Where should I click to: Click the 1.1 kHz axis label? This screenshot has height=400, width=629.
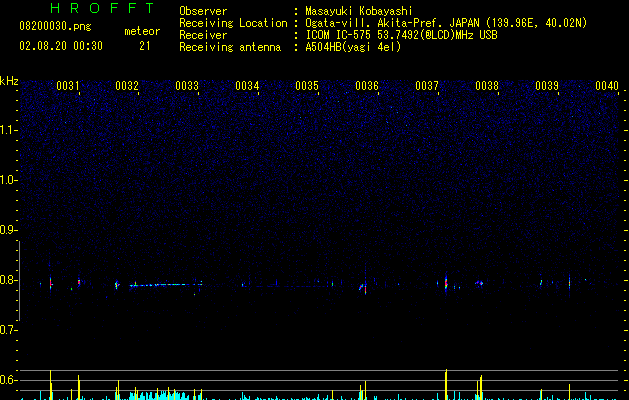pyautogui.click(x=8, y=130)
